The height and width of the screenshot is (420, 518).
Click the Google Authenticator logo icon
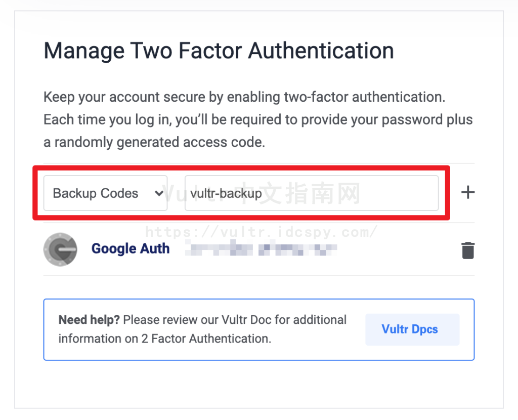[61, 249]
